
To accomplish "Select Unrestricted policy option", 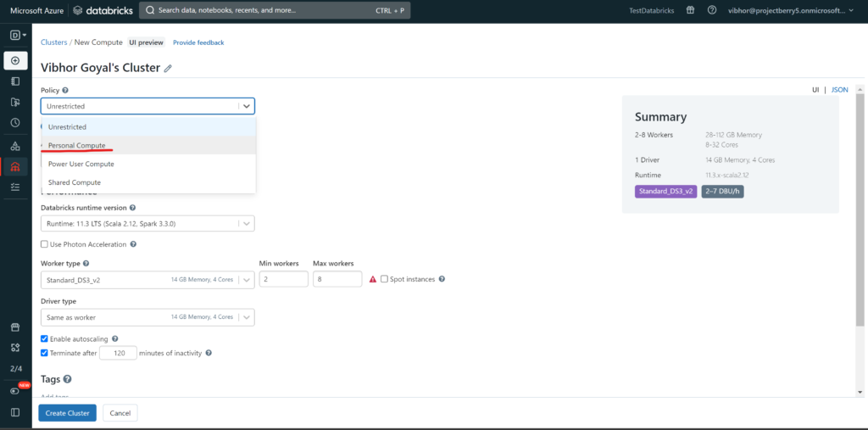I will pyautogui.click(x=148, y=127).
